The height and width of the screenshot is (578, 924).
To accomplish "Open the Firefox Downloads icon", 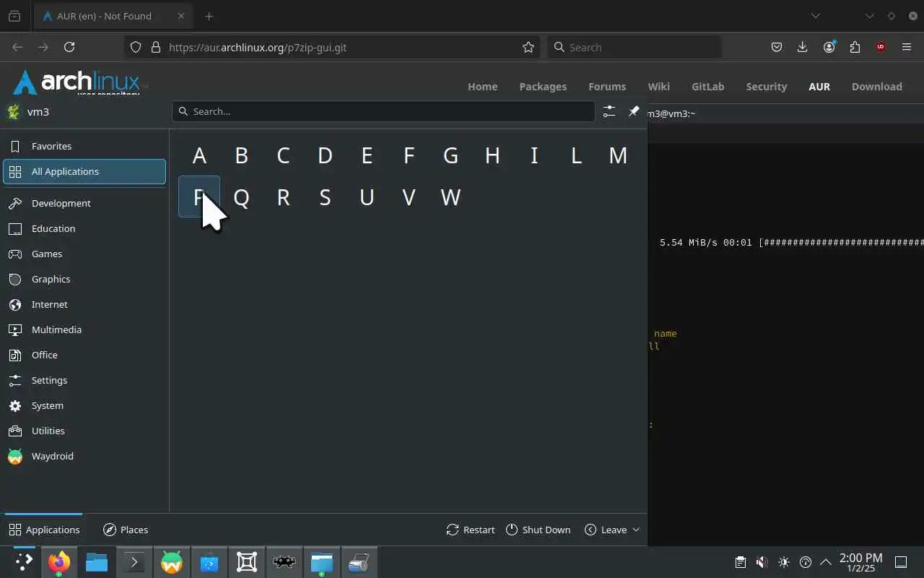I will point(802,47).
